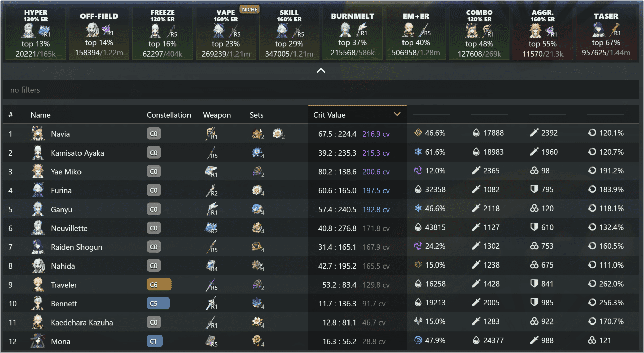Click Mona's character portrait icon
The width and height of the screenshot is (644, 353).
click(x=38, y=341)
